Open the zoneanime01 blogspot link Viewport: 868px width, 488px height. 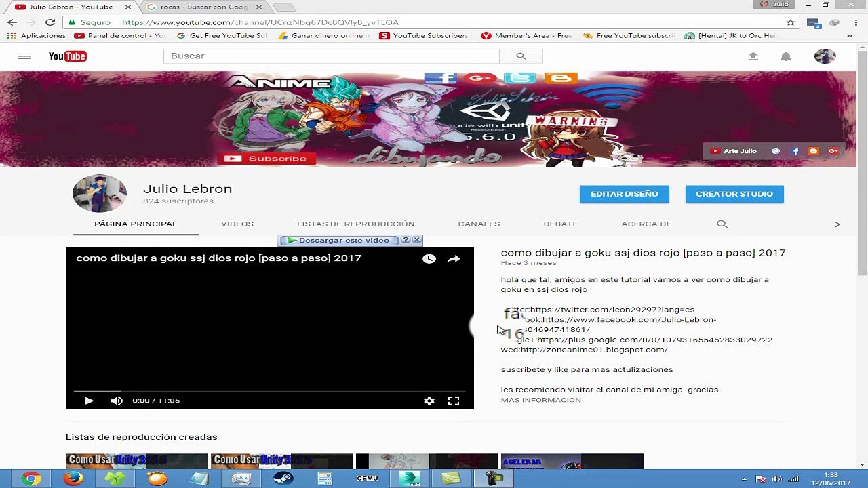tap(594, 350)
